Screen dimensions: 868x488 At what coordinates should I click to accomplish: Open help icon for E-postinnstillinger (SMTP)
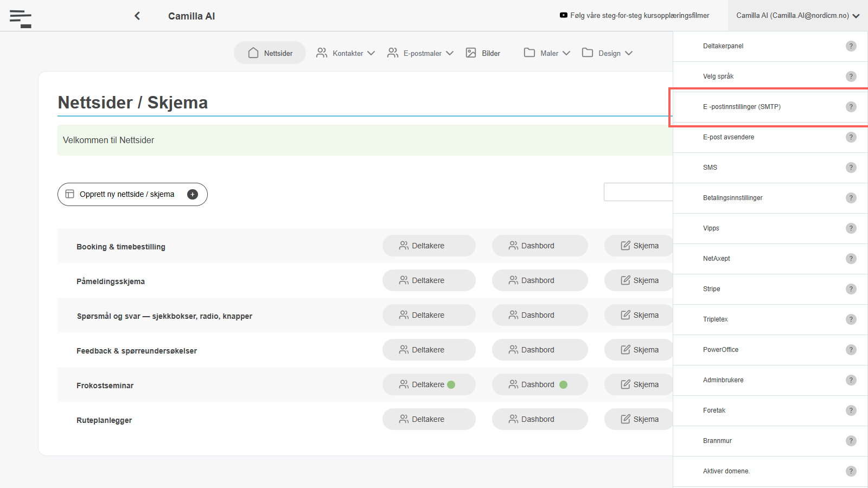851,107
